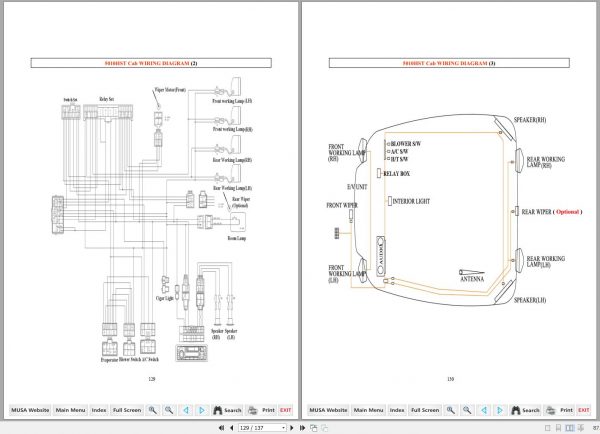The height and width of the screenshot is (434, 600).
Task: Click the blue previous-page arrow on right page toolbar
Action: pos(484,410)
